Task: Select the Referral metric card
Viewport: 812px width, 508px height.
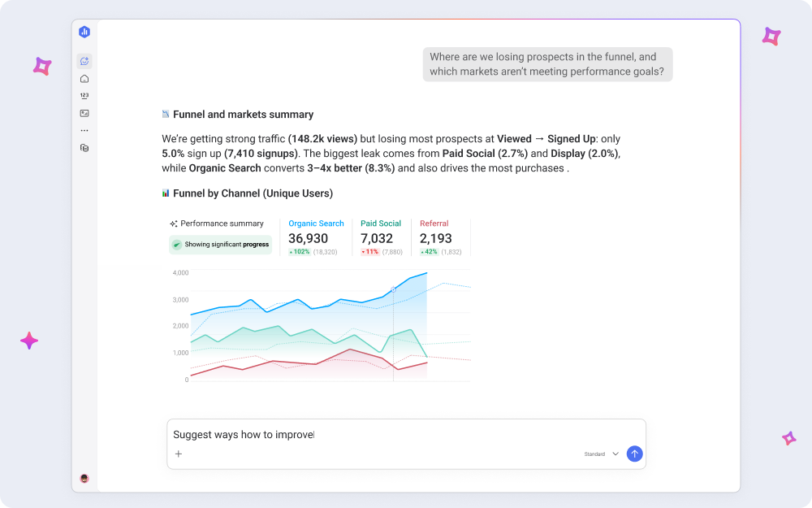Action: [439, 237]
